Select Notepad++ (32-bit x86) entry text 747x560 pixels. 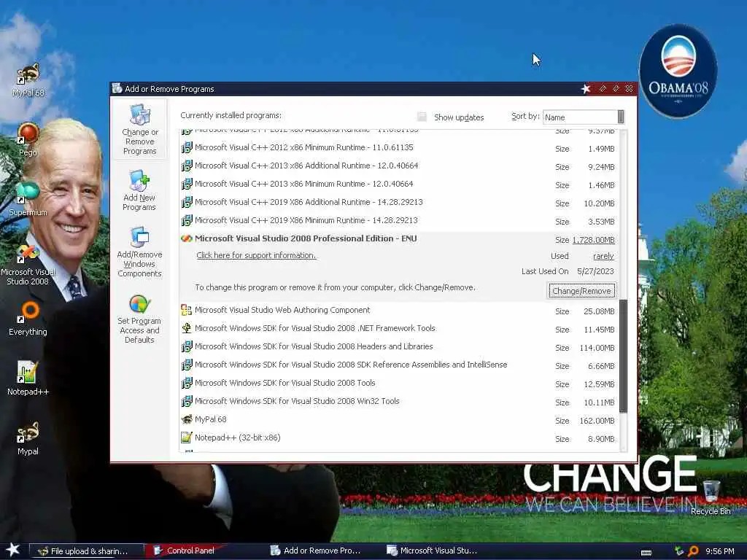[x=237, y=437]
